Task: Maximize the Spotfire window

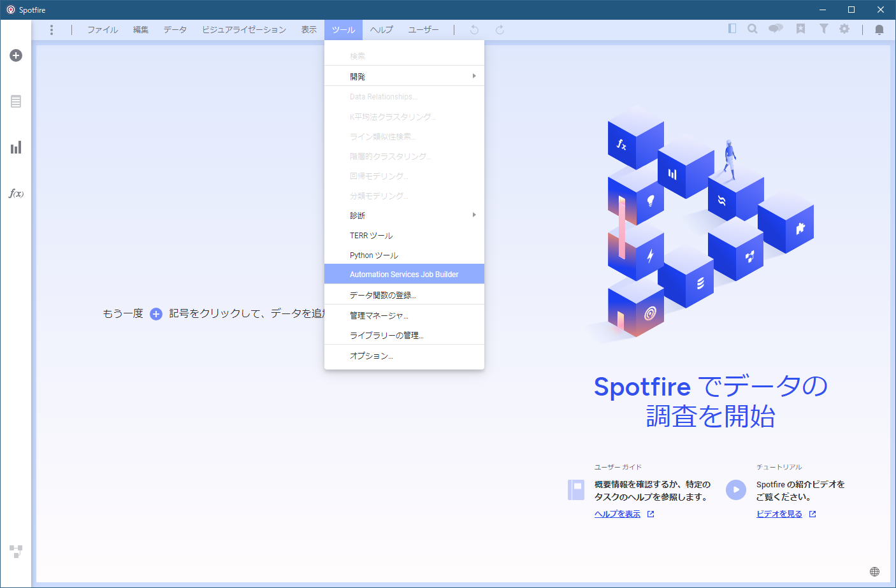Action: (x=851, y=10)
